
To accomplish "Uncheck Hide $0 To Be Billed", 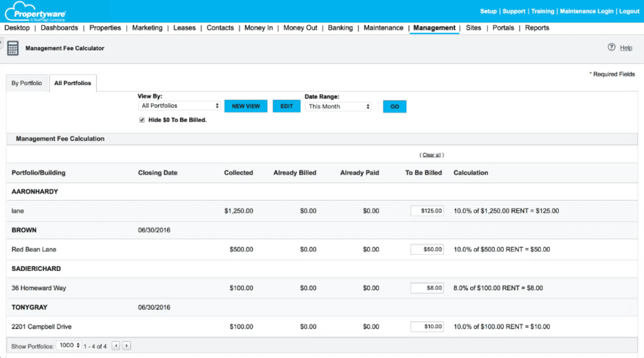I will pos(142,119).
